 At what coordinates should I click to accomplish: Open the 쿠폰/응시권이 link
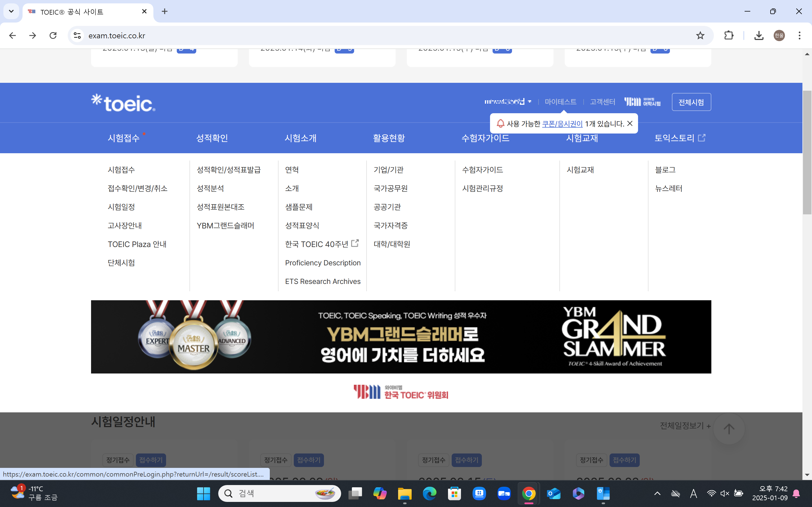click(562, 124)
